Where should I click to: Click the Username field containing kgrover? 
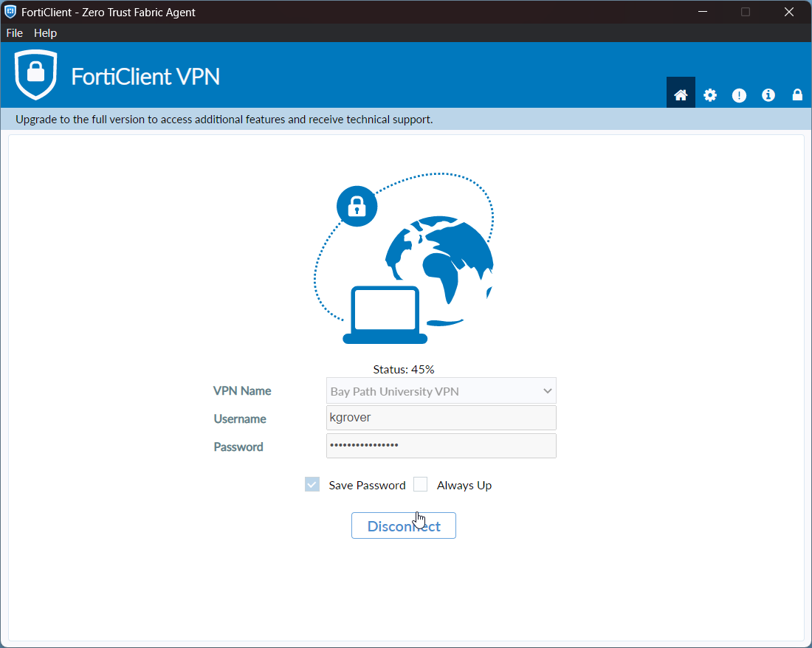[441, 418]
